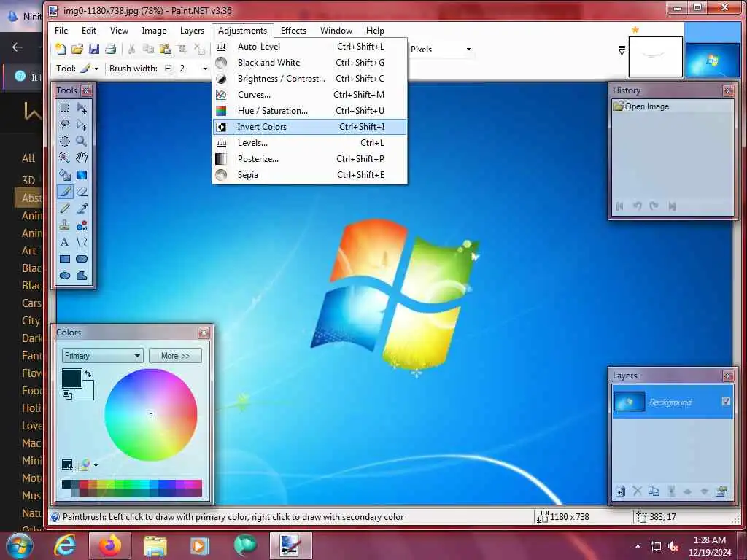This screenshot has height=560, width=747.
Task: Open the Effects menu
Action: click(x=293, y=31)
